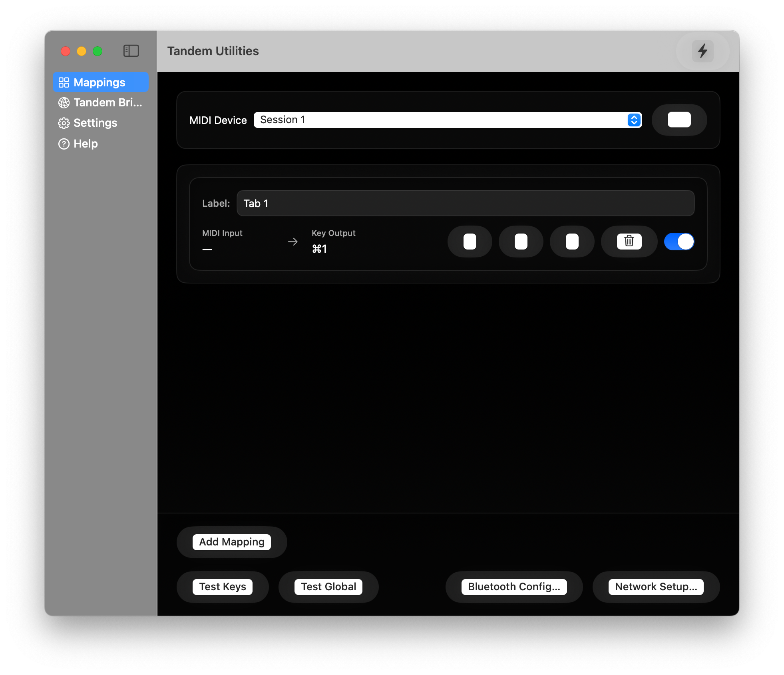Open Network Setup... dialog
The height and width of the screenshot is (675, 784).
pos(656,587)
